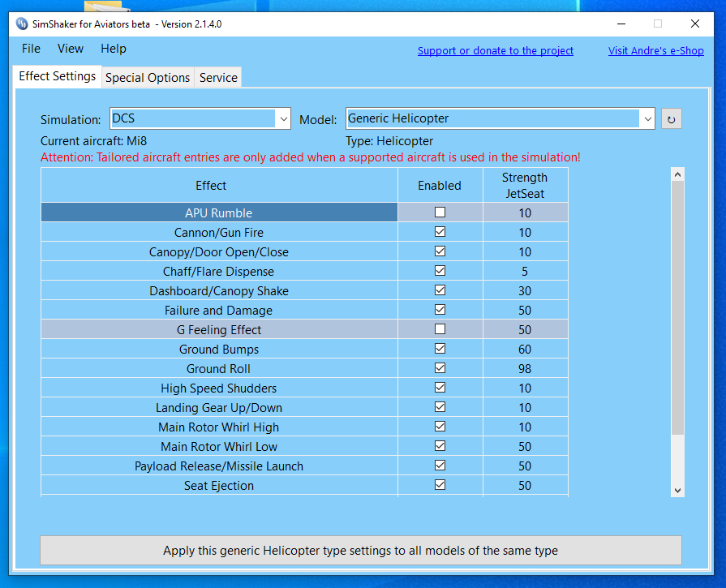Image resolution: width=726 pixels, height=588 pixels.
Task: Switch to the Effect Settings tab
Action: tap(58, 76)
